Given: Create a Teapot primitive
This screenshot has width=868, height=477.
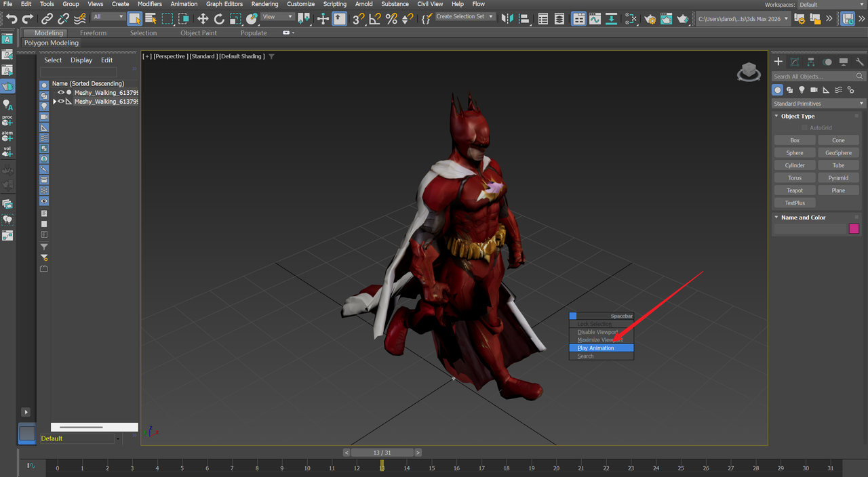Looking at the screenshot, I should (x=795, y=190).
